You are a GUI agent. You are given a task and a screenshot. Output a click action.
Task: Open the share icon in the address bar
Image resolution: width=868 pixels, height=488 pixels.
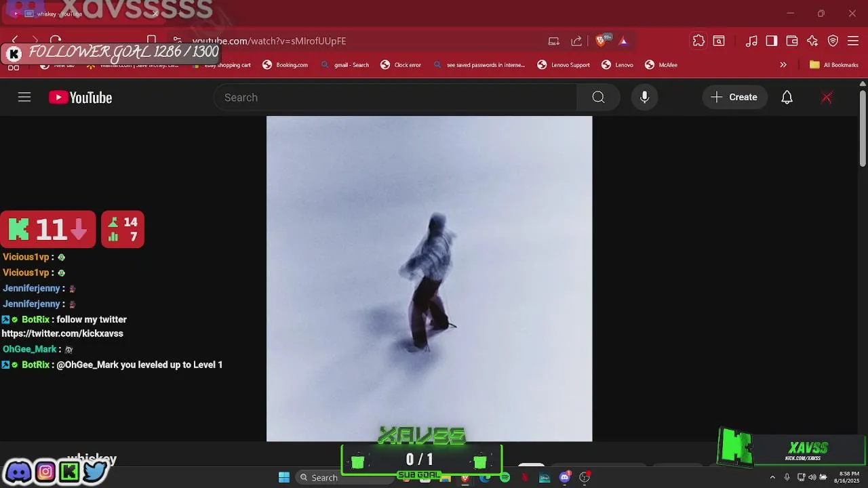576,41
